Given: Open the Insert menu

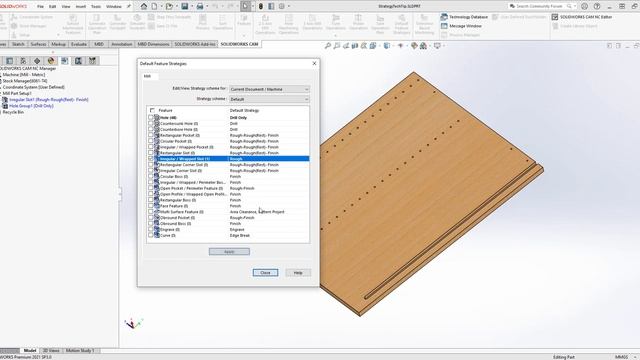Looking at the screenshot, I should tap(81, 7).
